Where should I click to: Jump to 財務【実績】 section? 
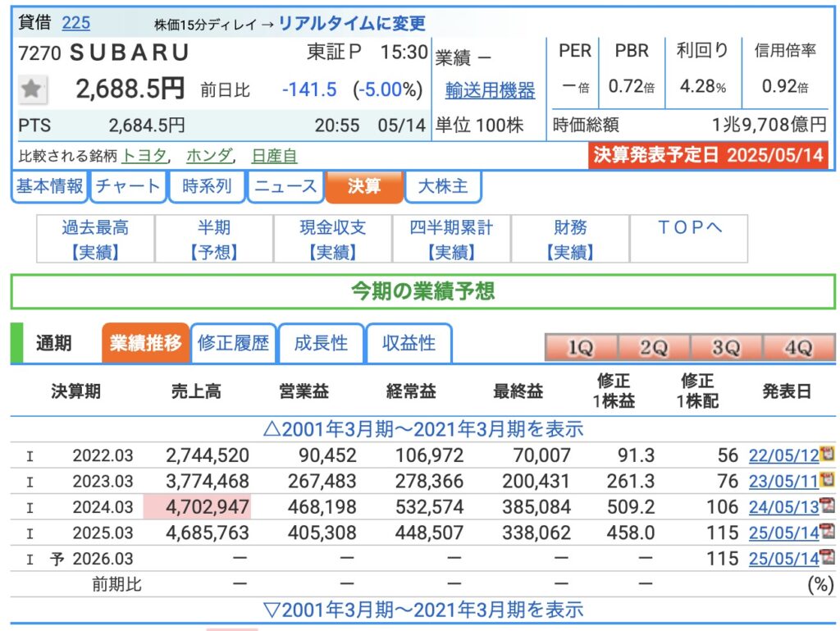tap(570, 239)
